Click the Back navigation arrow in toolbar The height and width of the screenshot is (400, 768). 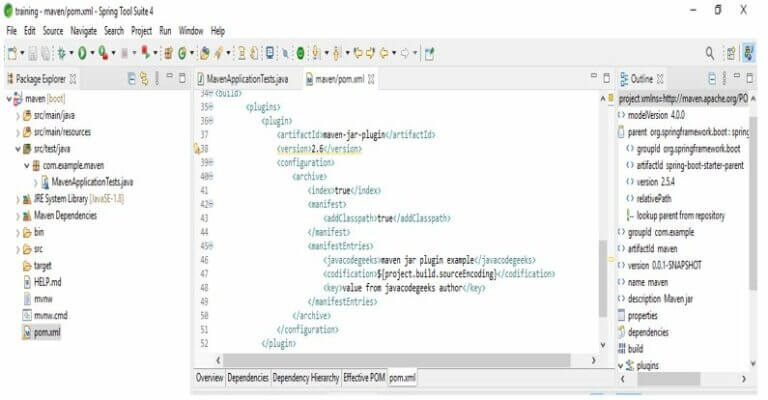384,53
